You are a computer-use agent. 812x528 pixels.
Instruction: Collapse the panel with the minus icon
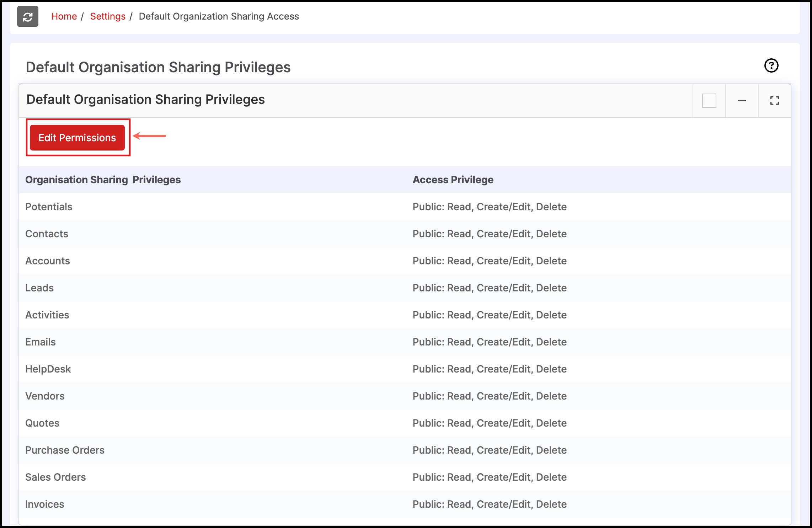click(742, 101)
